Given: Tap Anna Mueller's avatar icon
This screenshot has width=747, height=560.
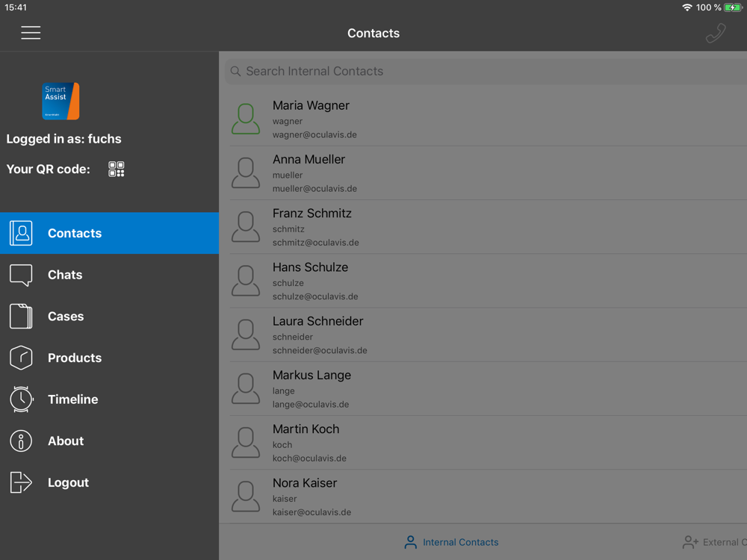Looking at the screenshot, I should click(x=246, y=173).
